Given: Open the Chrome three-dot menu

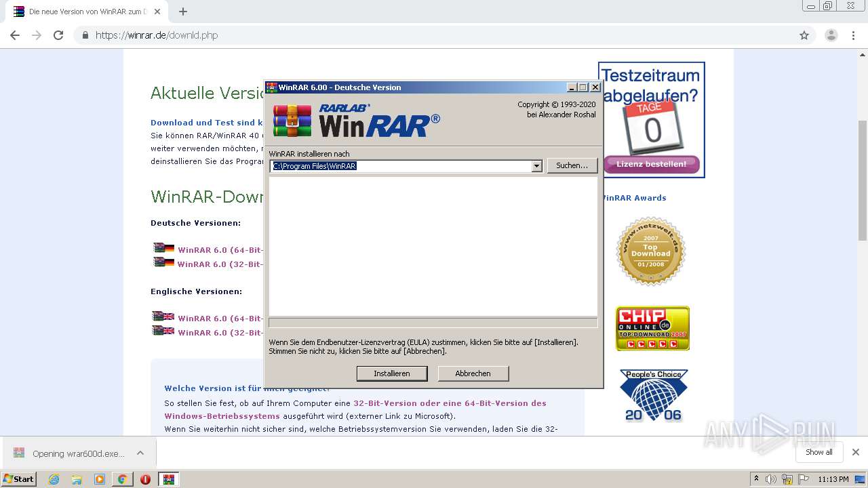Looking at the screenshot, I should pyautogui.click(x=853, y=35).
